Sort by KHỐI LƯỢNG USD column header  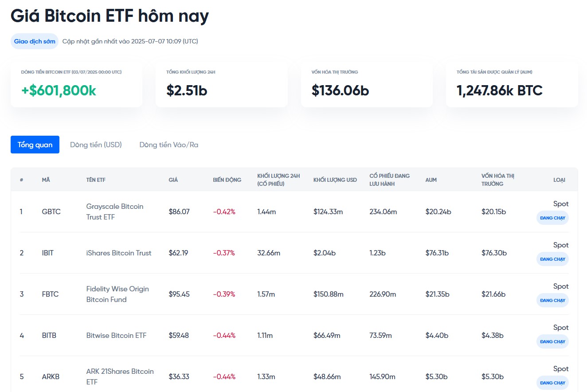click(x=335, y=180)
